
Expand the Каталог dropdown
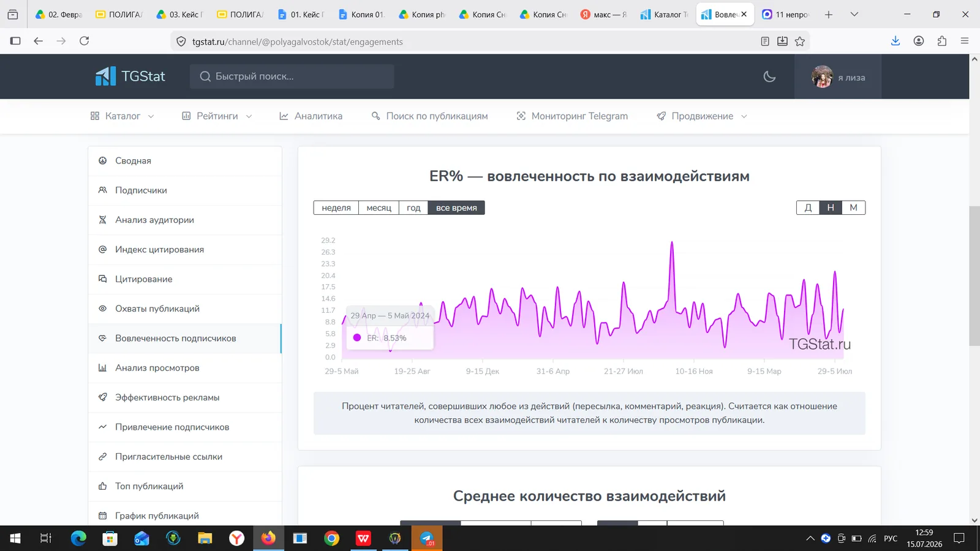coord(122,116)
